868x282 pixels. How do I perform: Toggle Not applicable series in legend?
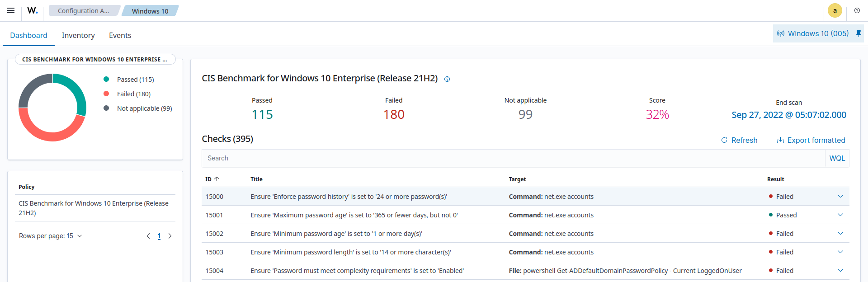click(x=144, y=108)
